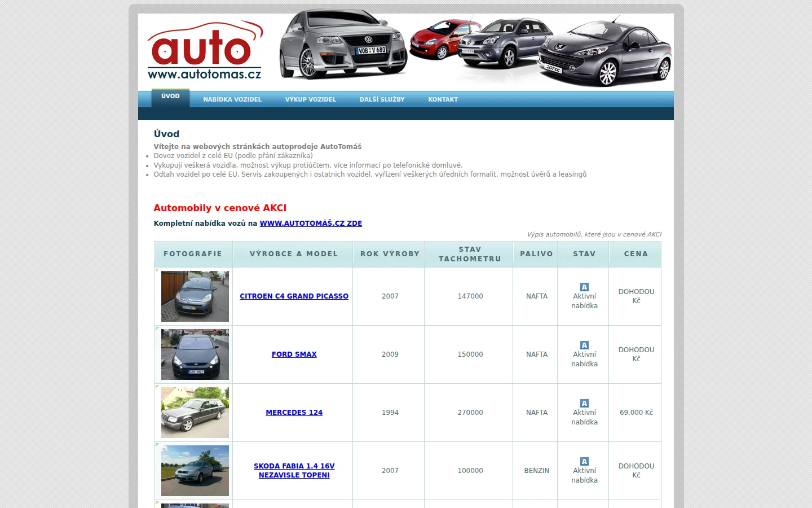The height and width of the screenshot is (508, 812).
Task: Open the CITROEN C4 GRAND PICASSO listing
Action: (294, 296)
